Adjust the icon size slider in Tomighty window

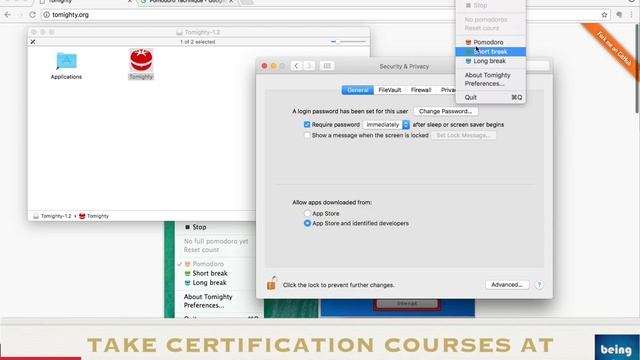pos(348,42)
